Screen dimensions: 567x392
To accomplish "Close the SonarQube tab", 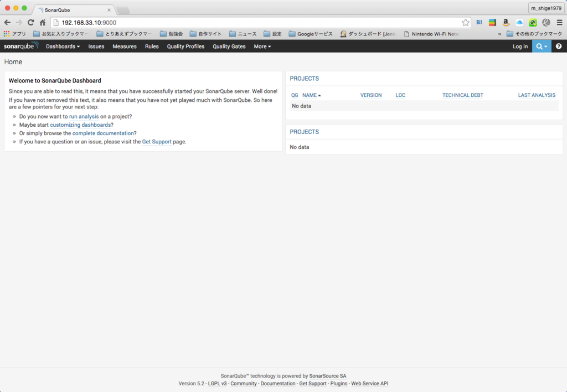I will (x=109, y=10).
